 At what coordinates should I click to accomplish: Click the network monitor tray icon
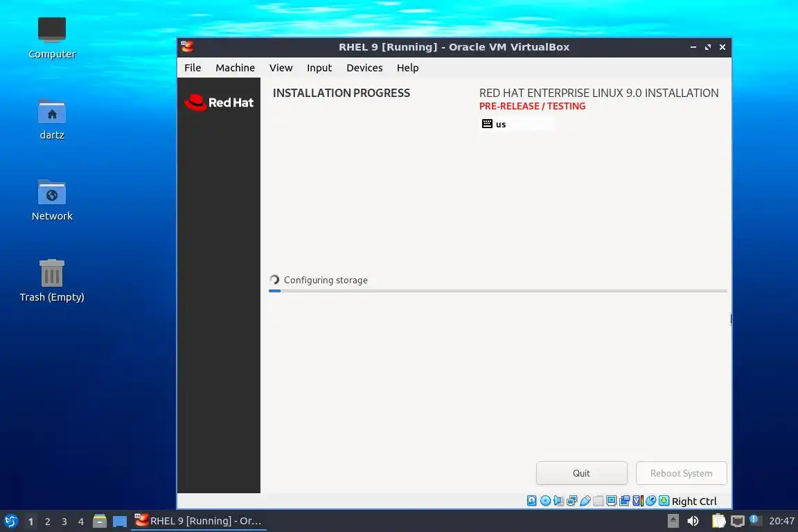pos(738,521)
